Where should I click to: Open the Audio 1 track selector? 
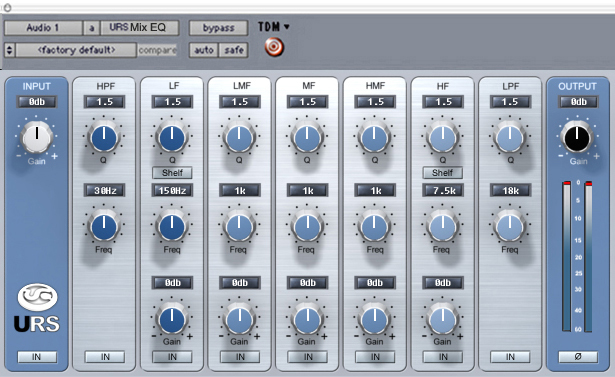pos(43,28)
